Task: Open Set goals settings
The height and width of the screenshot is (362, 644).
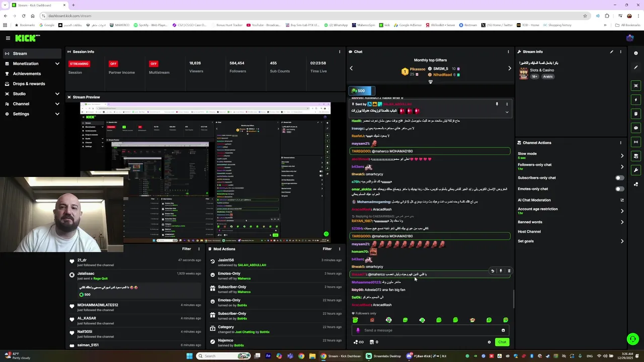Action: [x=571, y=241]
